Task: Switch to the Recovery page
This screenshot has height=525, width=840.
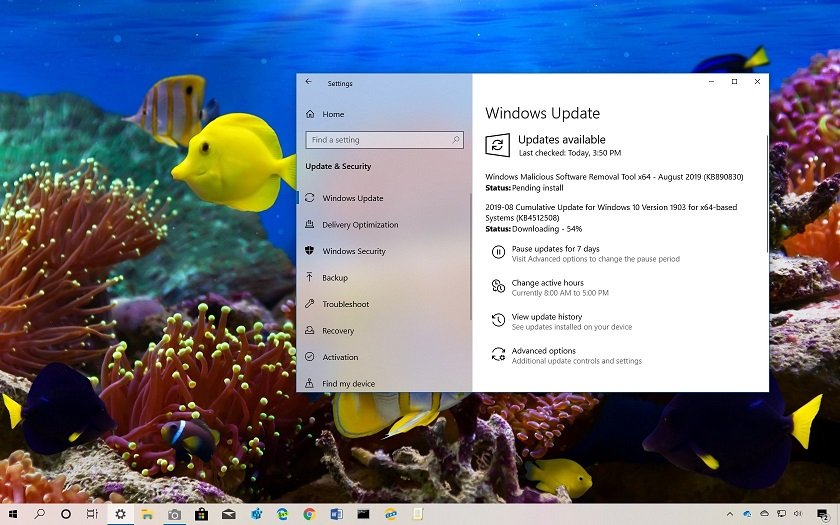Action: click(x=337, y=331)
